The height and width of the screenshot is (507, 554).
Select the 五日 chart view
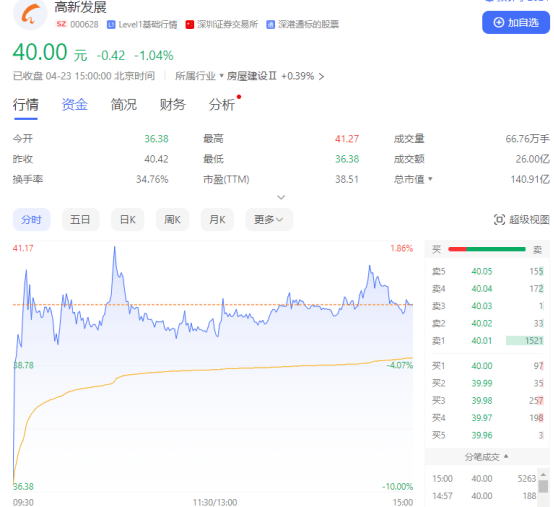pyautogui.click(x=80, y=219)
